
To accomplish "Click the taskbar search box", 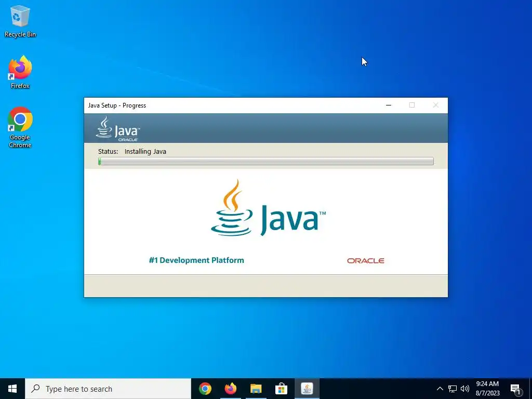I will [108, 389].
